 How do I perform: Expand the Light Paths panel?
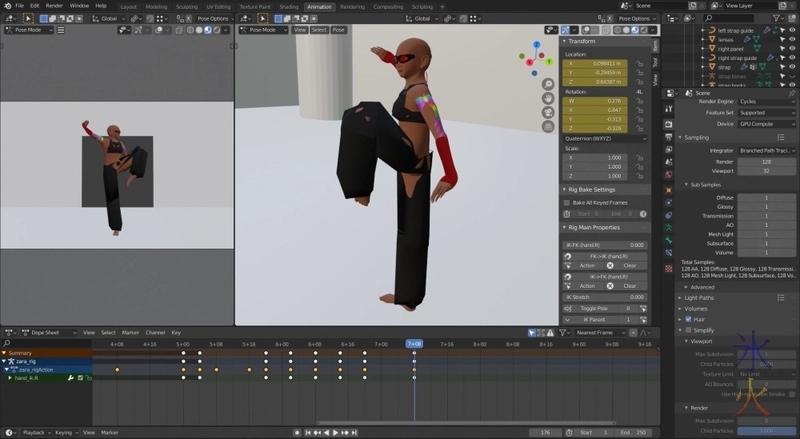coord(698,297)
